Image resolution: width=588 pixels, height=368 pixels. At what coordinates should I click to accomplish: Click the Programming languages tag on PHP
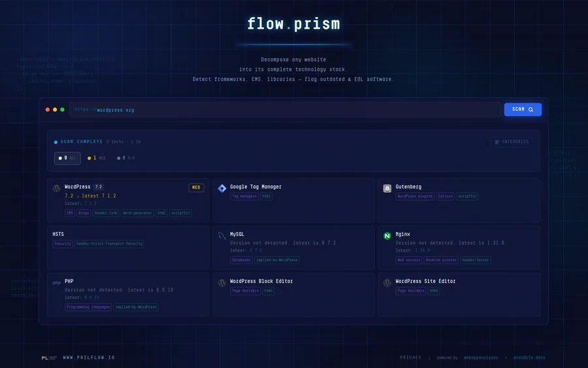pos(88,307)
